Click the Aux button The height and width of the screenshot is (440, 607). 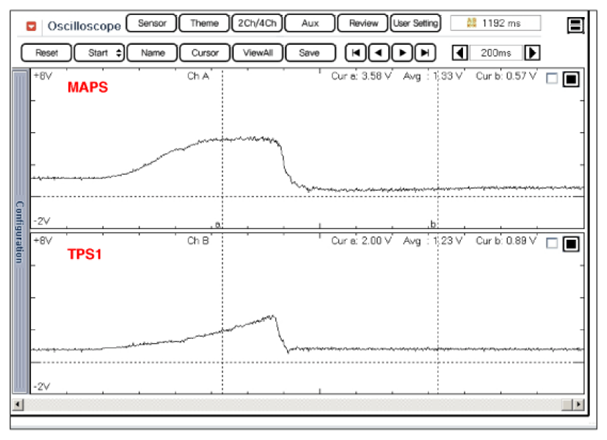[310, 23]
